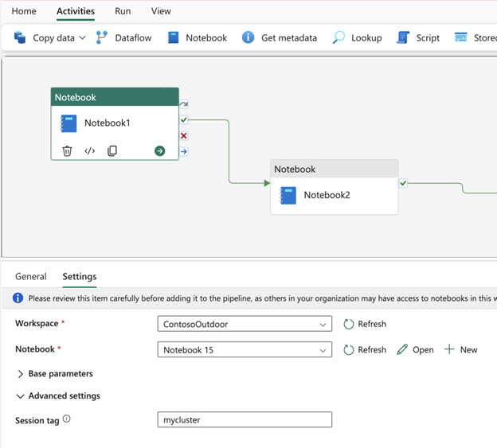The height and width of the screenshot is (448, 497).
Task: Click the green arrow icon on Notebook1
Action: pos(160,150)
